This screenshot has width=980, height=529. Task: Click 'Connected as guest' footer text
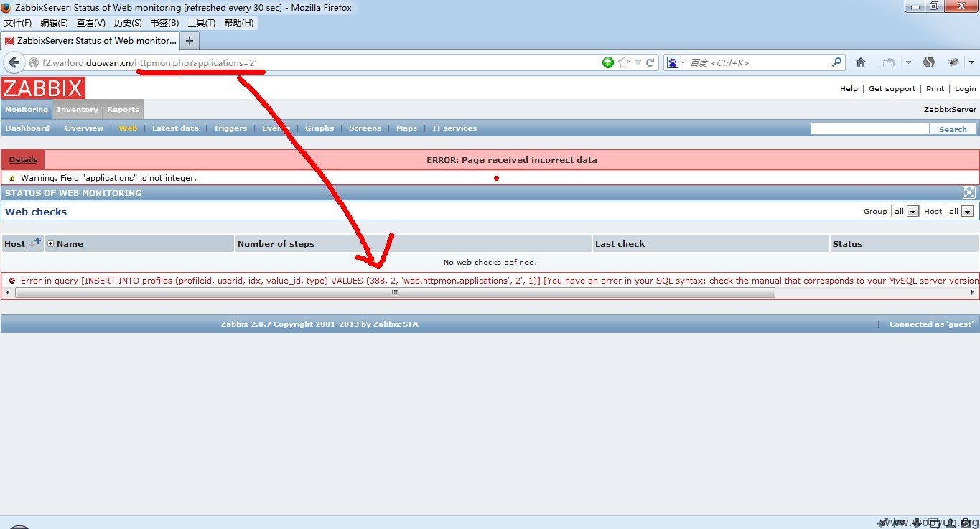[x=931, y=324]
